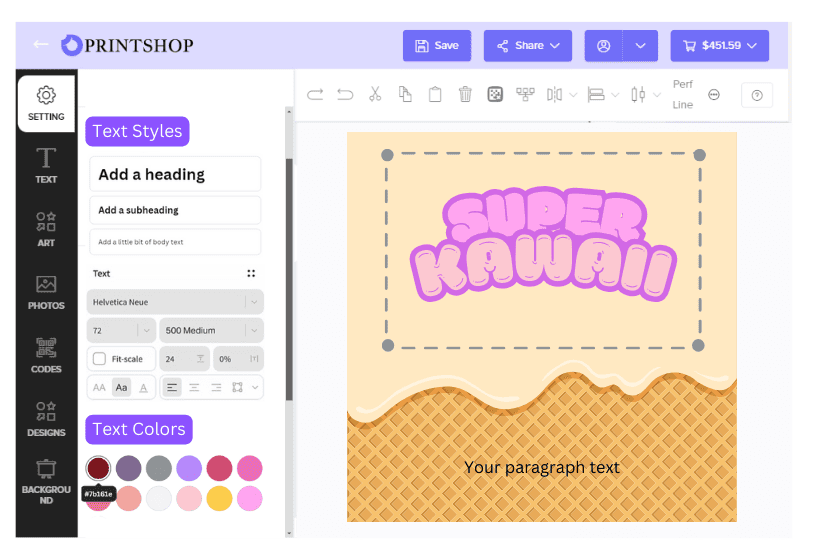Click Add a heading
Screen dimensions: 819x547
click(175, 174)
